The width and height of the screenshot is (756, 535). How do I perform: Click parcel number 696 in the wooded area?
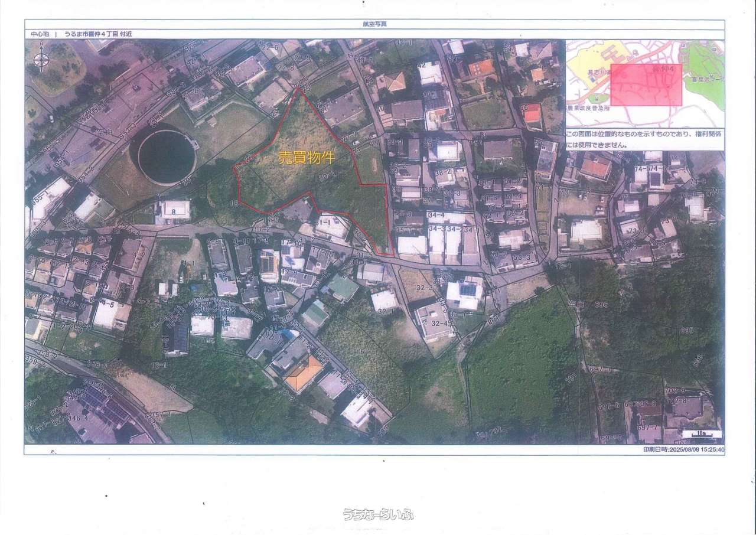point(601,305)
